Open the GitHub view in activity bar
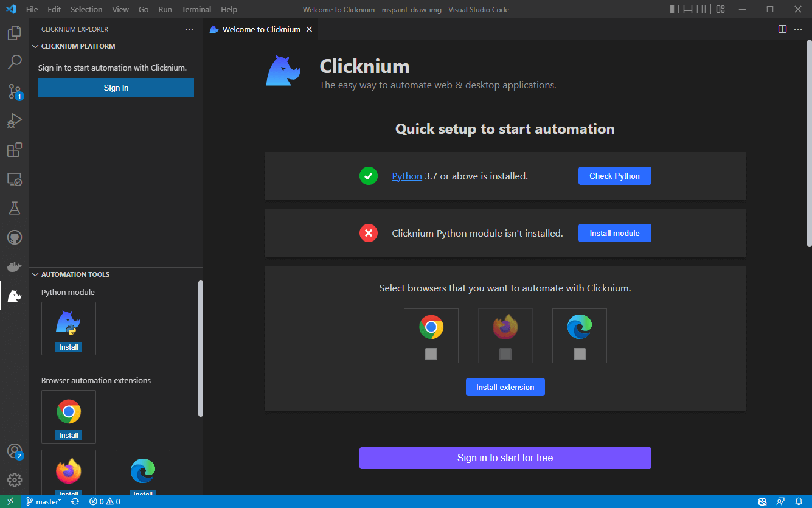The height and width of the screenshot is (508, 812). [15, 237]
